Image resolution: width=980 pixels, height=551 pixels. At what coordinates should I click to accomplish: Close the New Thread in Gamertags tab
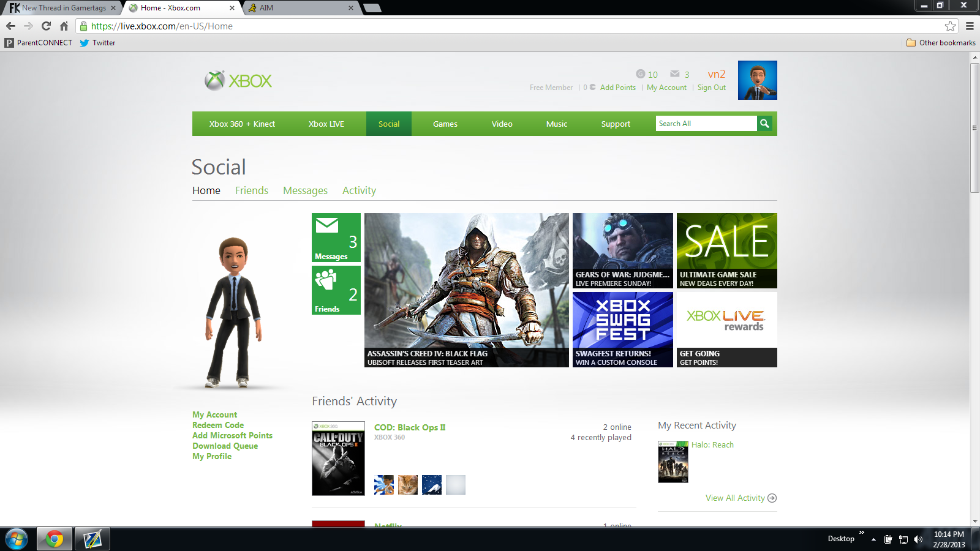(x=113, y=8)
